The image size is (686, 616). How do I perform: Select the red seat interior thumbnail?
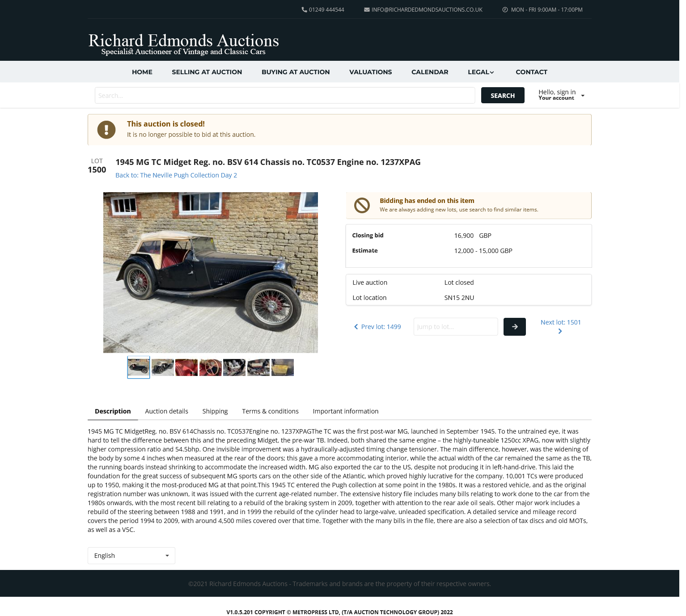(186, 367)
